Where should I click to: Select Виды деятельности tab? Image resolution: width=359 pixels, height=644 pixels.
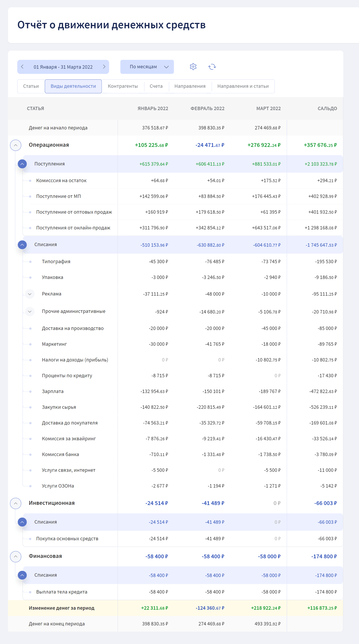pyautogui.click(x=73, y=86)
